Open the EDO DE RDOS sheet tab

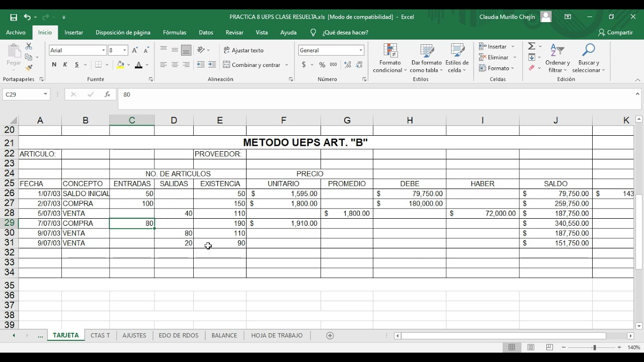coord(179,335)
